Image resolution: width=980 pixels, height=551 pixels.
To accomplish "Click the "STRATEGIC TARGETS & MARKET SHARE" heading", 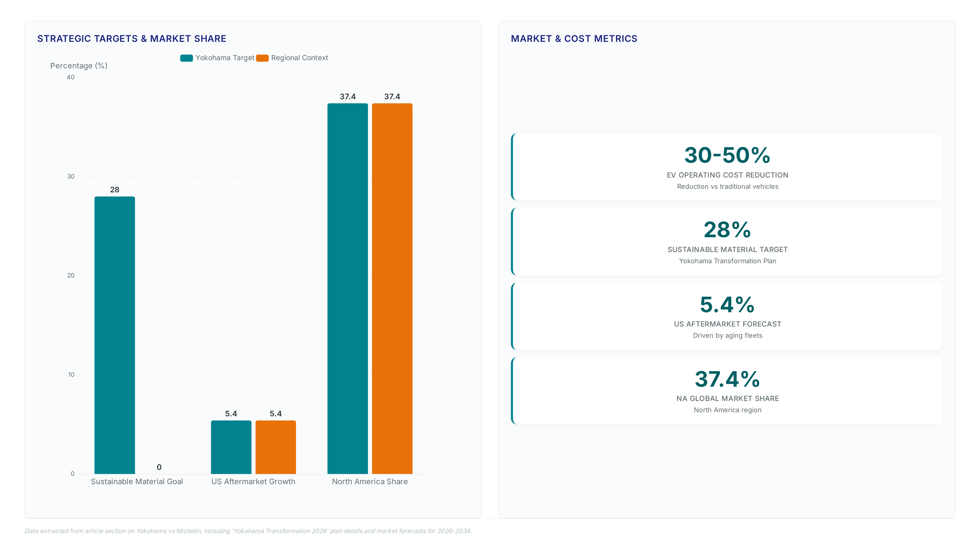I will pyautogui.click(x=132, y=39).
